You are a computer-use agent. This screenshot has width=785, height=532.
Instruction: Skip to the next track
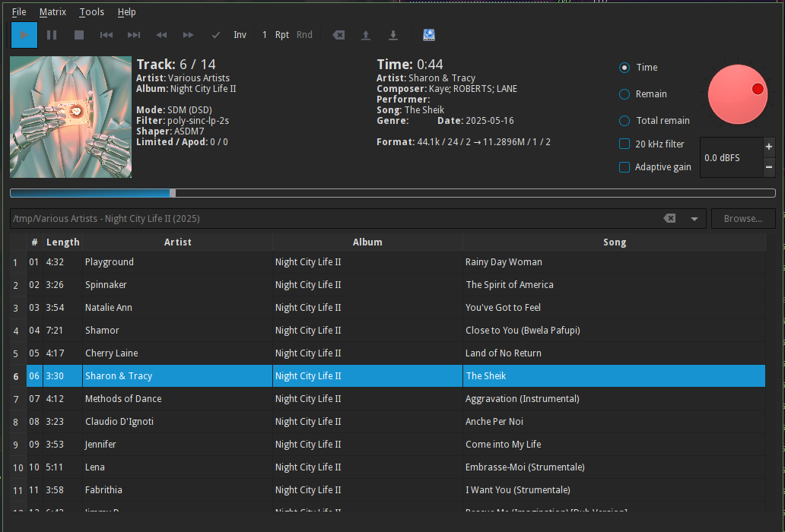point(134,35)
